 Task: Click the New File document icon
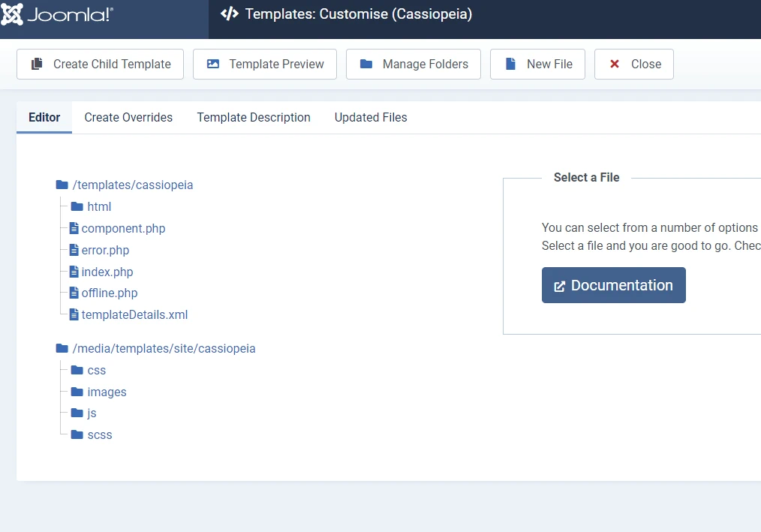[512, 64]
